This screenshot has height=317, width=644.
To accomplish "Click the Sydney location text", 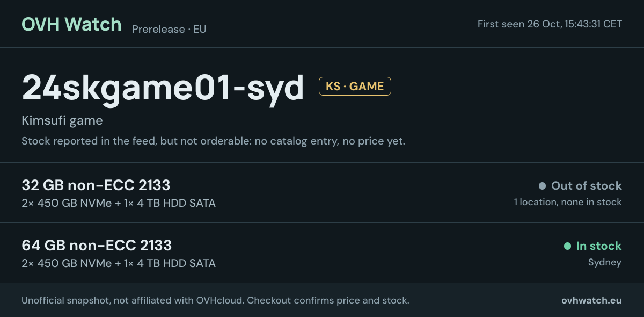I will point(605,263).
